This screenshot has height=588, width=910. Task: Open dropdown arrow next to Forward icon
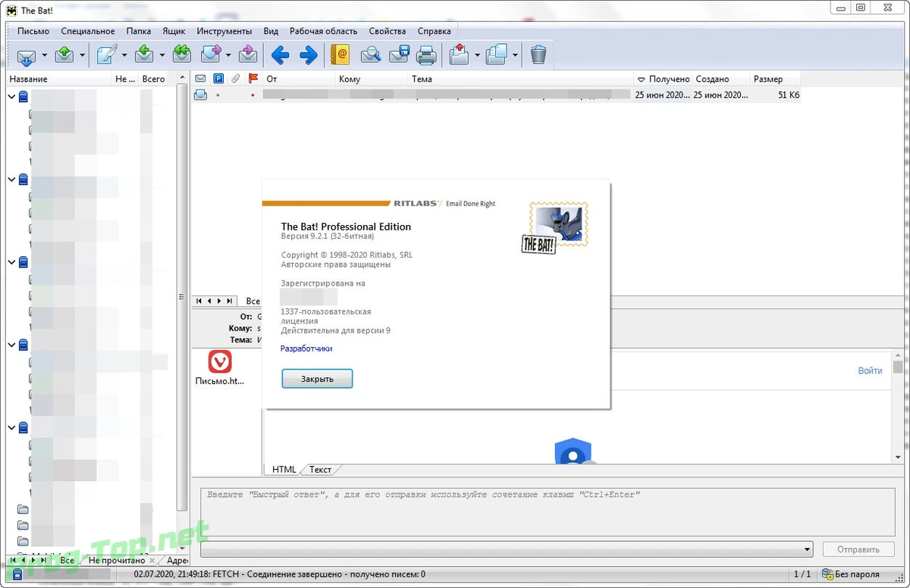point(228,55)
